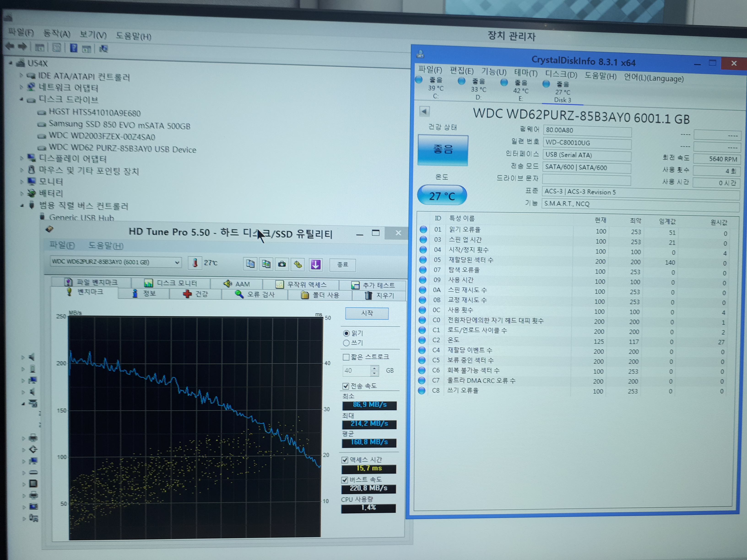Click the 40 GB short stroke input field

click(x=357, y=371)
